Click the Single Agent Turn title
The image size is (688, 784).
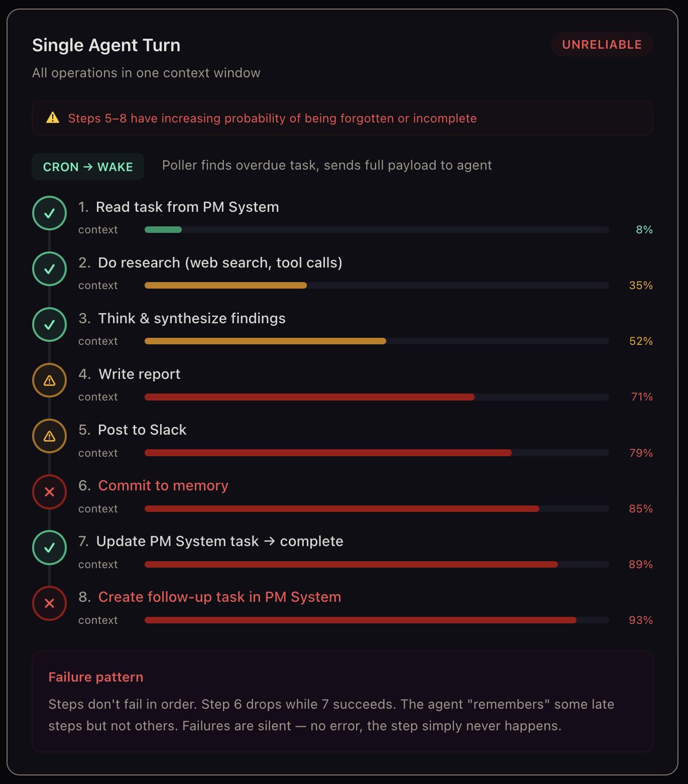(106, 45)
